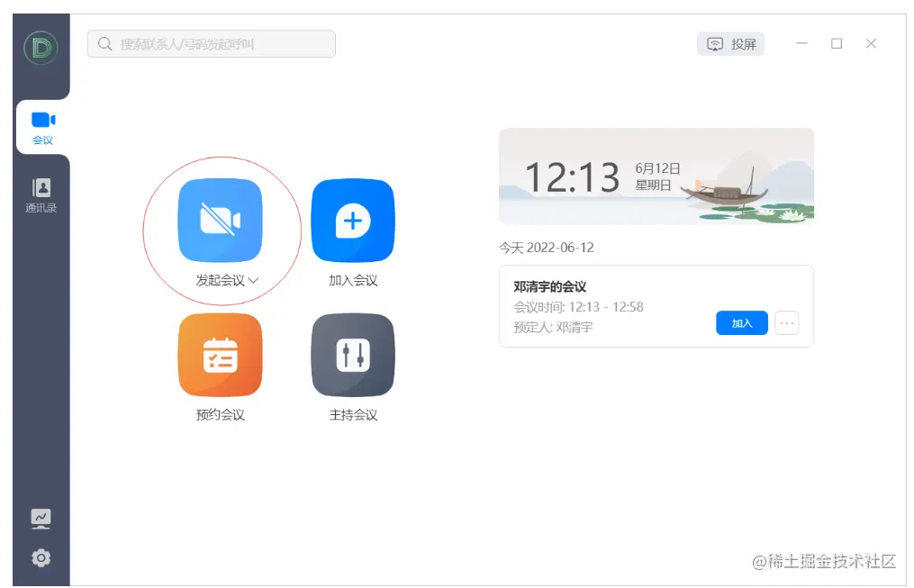Expand the 发起会议 dropdown chevron
914x588 pixels.
click(255, 280)
